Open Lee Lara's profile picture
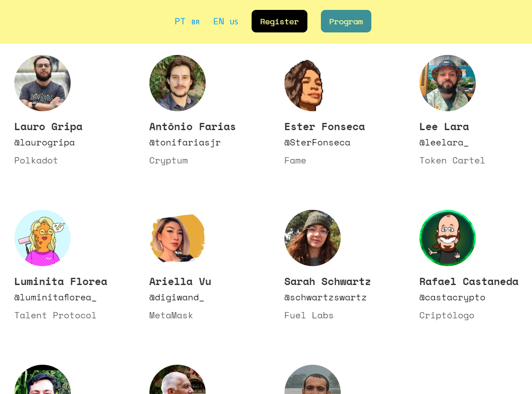The height and width of the screenshot is (394, 532). [447, 83]
